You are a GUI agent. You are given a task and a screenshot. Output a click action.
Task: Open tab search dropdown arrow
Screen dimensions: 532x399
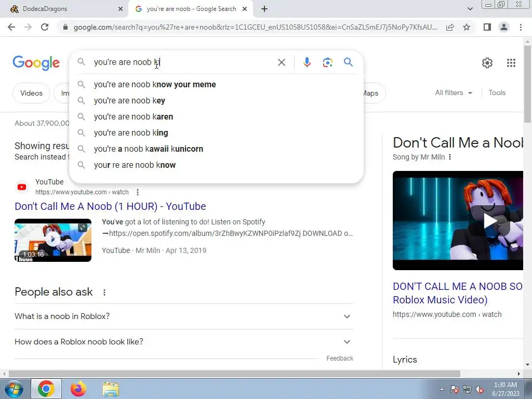pos(470,9)
